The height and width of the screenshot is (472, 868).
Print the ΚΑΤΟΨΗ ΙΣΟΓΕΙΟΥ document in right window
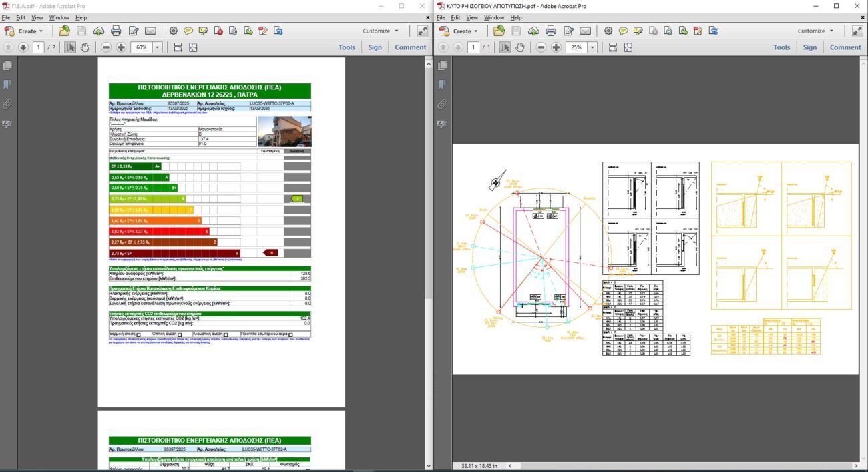(551, 31)
